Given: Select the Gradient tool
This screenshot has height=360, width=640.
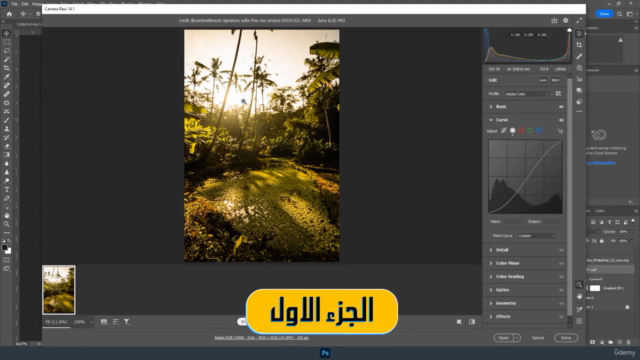Looking at the screenshot, I should click(7, 155).
